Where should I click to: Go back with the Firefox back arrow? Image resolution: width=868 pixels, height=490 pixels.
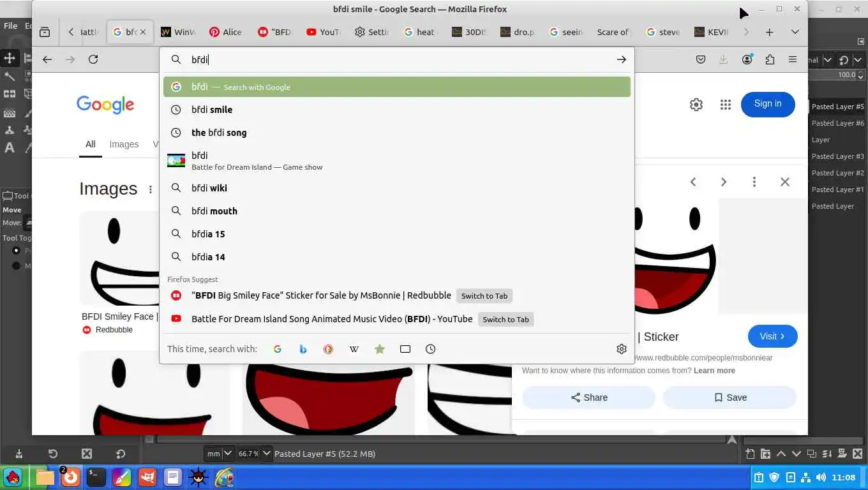click(x=47, y=59)
